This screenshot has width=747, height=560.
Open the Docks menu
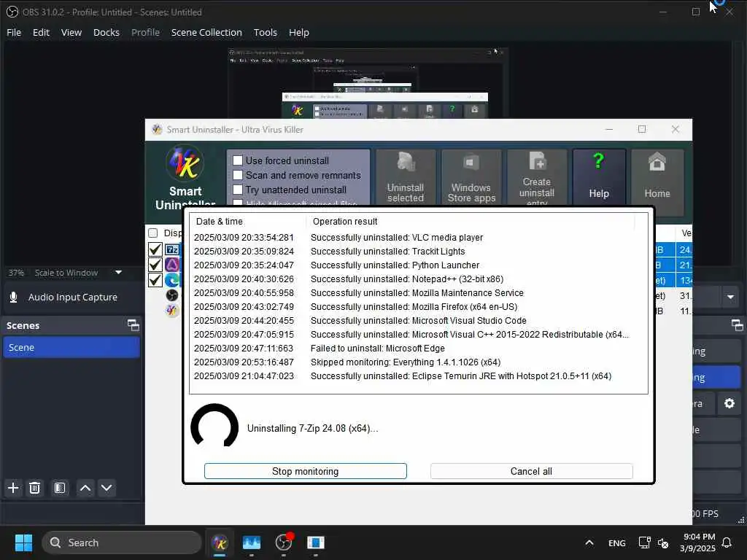click(107, 32)
